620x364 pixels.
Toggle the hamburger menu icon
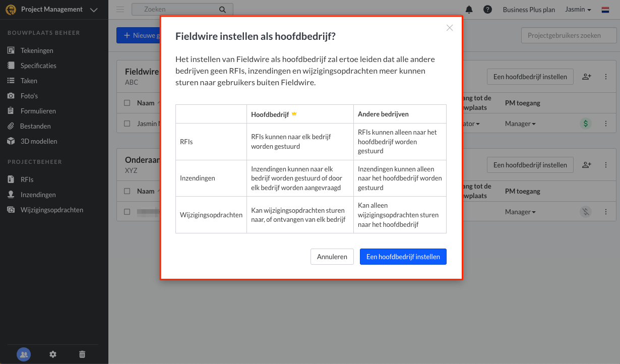coord(120,9)
